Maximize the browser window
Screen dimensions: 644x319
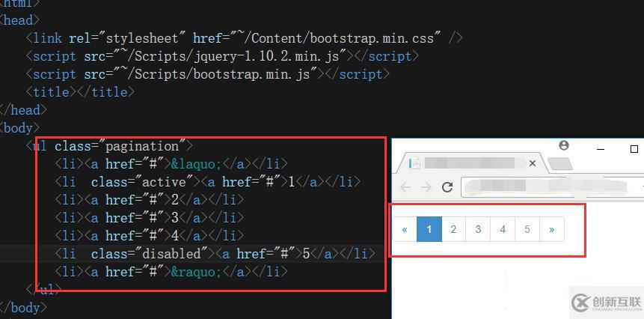634,149
